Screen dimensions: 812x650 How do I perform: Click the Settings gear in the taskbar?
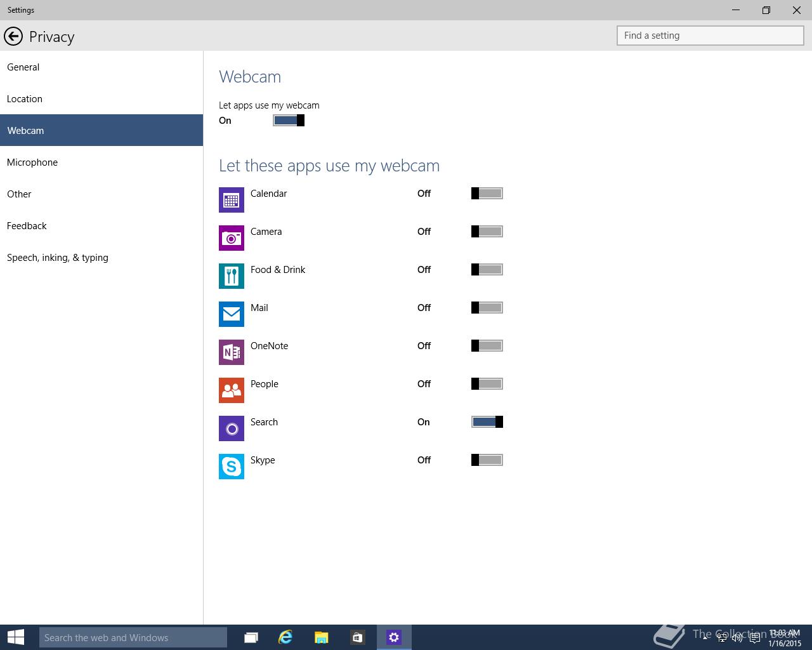[394, 637]
